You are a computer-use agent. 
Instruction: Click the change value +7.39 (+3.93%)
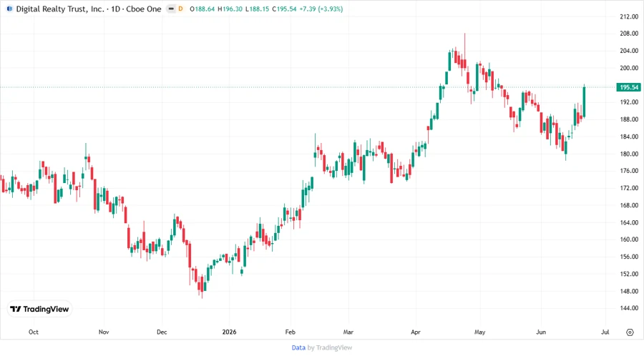coord(321,9)
